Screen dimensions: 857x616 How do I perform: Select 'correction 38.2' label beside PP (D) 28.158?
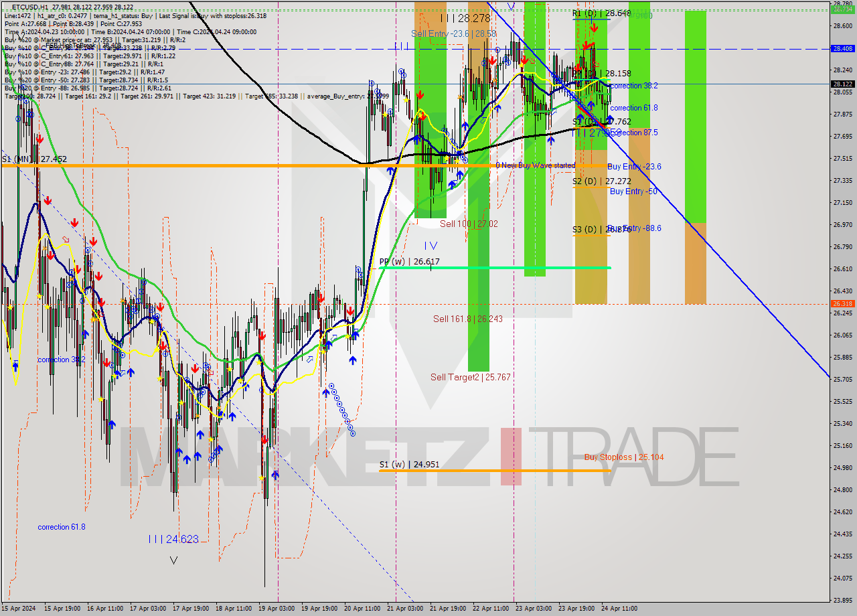[x=633, y=86]
